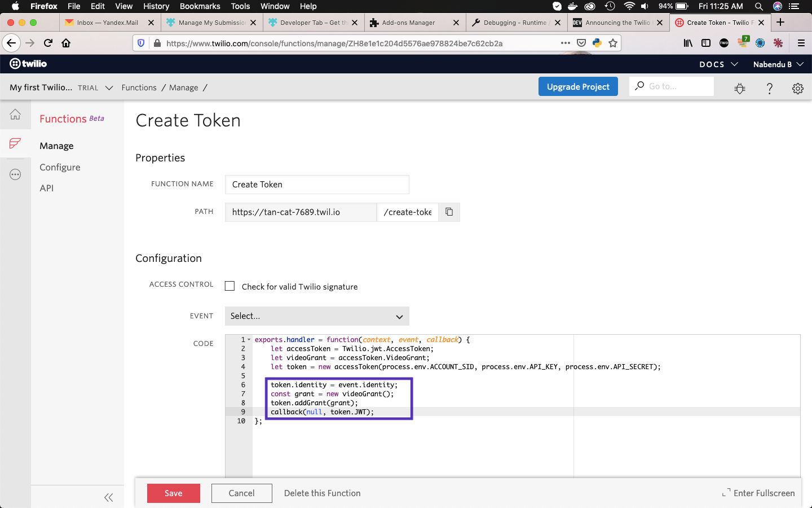Expand the DOCS dropdown

(718, 64)
